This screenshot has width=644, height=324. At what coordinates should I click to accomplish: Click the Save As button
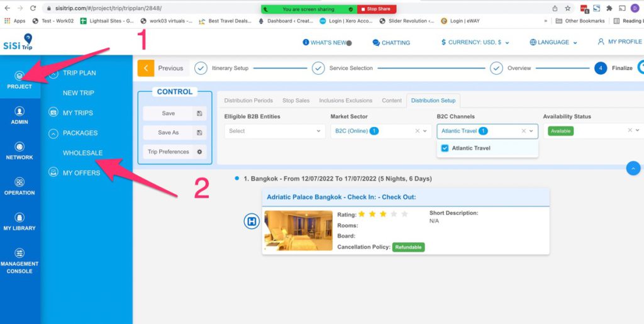pos(168,133)
